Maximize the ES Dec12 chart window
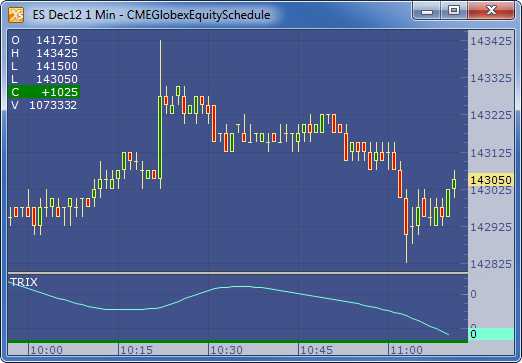The height and width of the screenshot is (363, 522). (454, 11)
